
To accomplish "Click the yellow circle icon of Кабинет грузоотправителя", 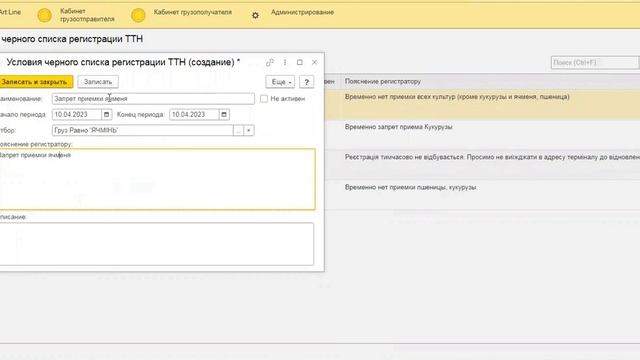I will (x=44, y=16).
